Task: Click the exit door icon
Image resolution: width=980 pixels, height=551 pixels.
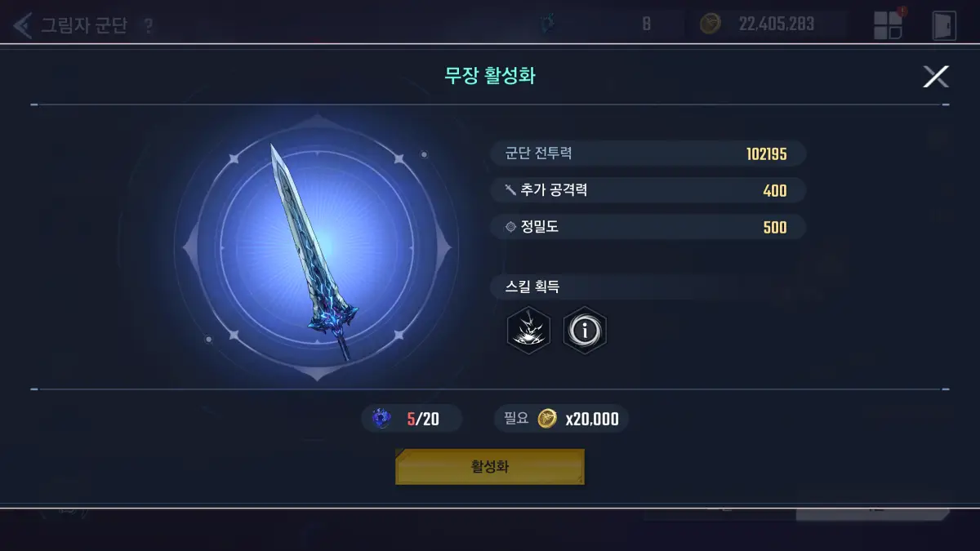Action: (x=943, y=25)
